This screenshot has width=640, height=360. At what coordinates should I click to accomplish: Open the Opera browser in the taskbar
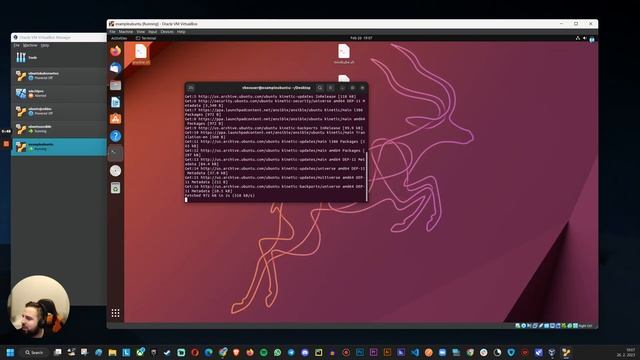195,352
